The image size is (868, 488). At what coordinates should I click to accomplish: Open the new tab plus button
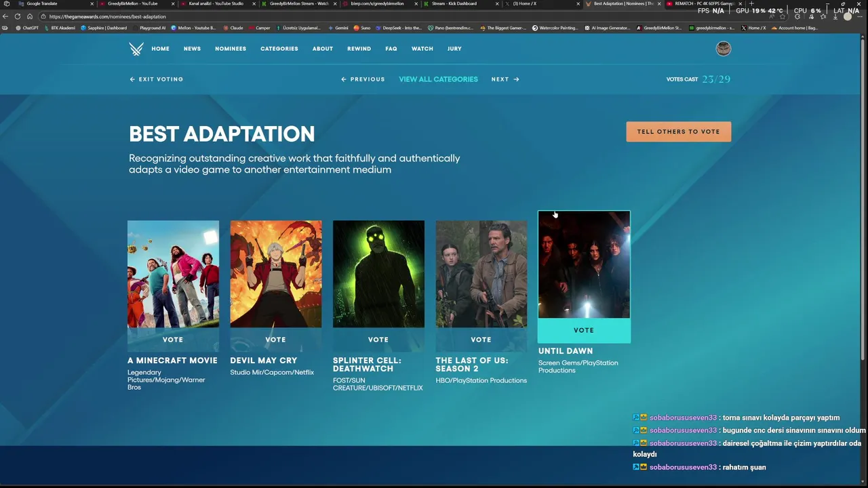pos(751,3)
